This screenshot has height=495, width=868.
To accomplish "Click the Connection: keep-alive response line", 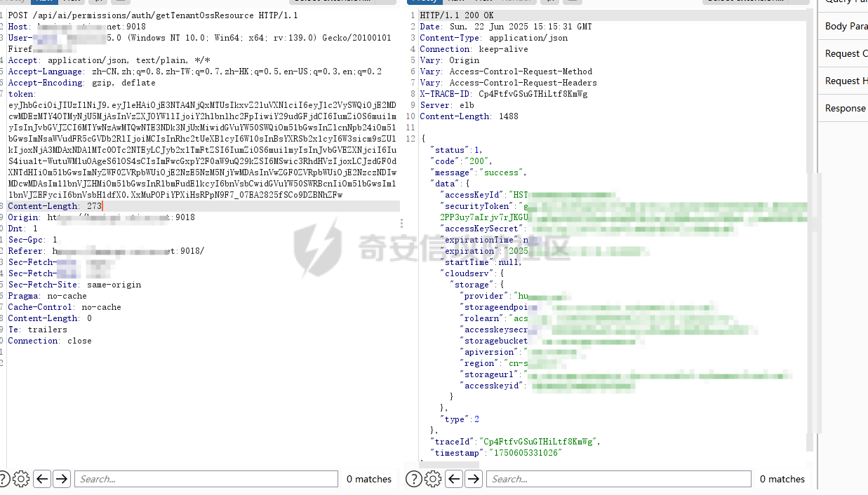I will (474, 49).
